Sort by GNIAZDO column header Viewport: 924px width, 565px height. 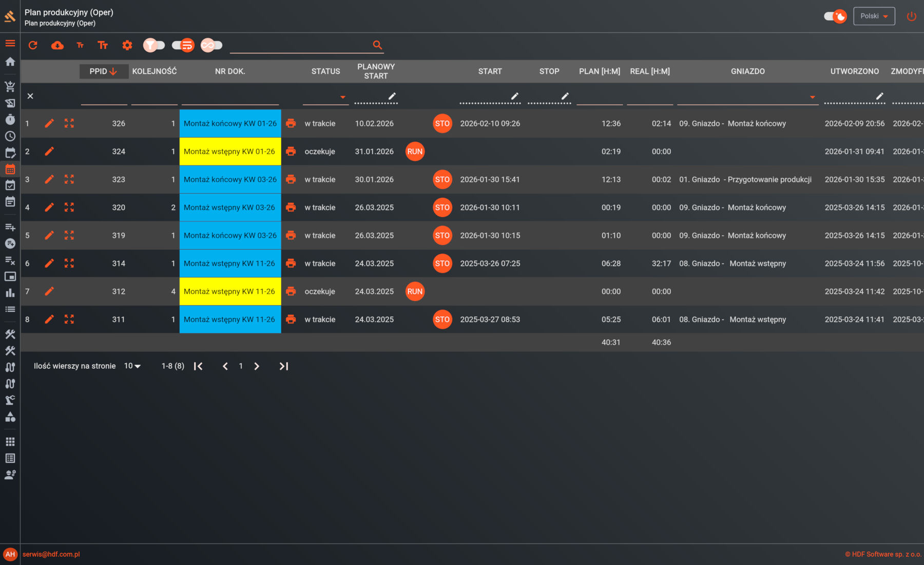[x=748, y=71]
